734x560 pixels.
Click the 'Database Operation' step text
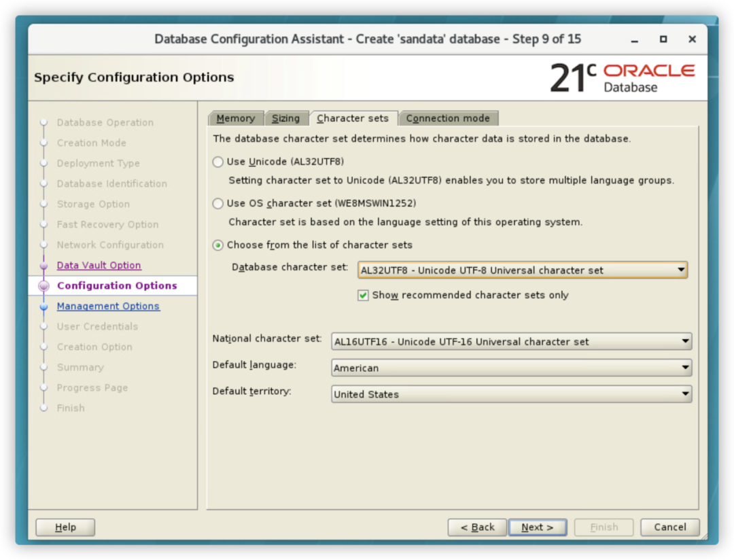click(x=105, y=123)
